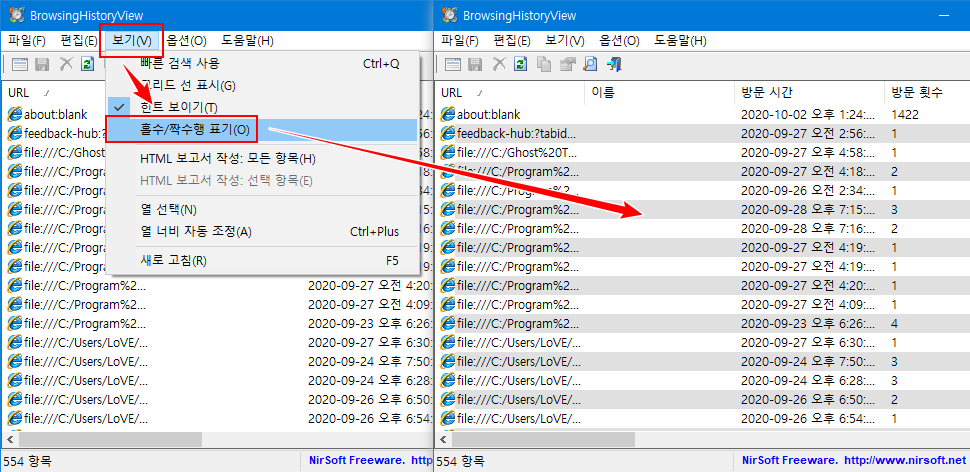Toggle 빠른 검색 사용 in the View menu
970x472 pixels.
(263, 63)
